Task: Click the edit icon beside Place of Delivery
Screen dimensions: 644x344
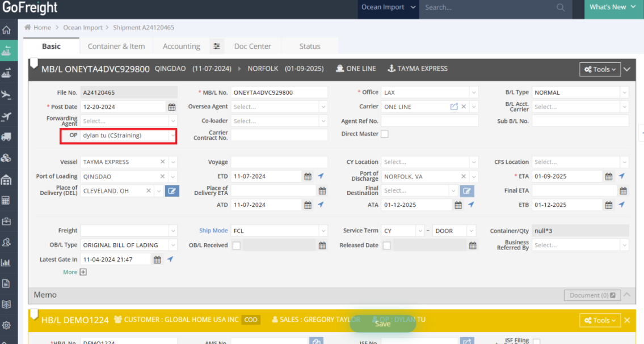Action: click(x=172, y=191)
